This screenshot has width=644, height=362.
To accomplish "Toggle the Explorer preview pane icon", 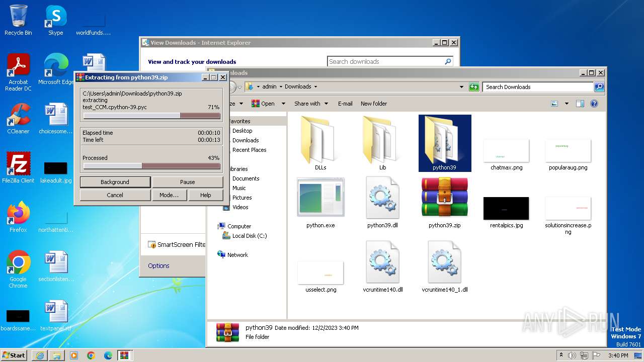I will click(580, 104).
